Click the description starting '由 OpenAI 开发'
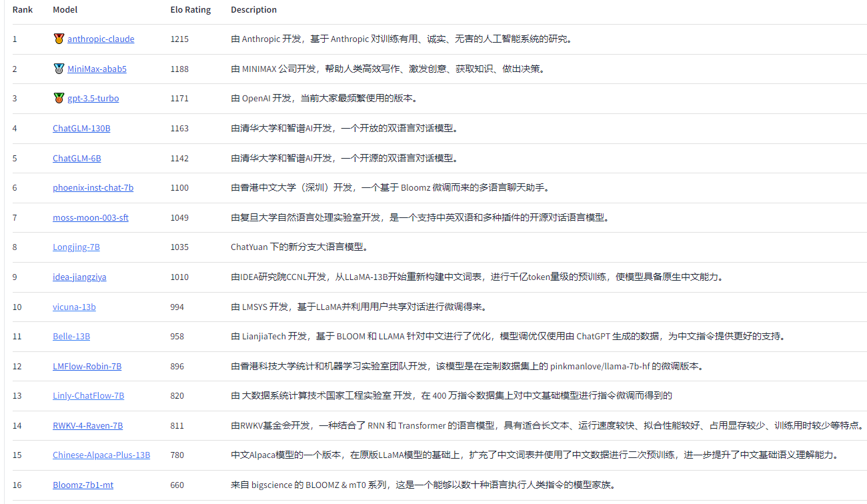Screen dimensions: 867x504 324,98
